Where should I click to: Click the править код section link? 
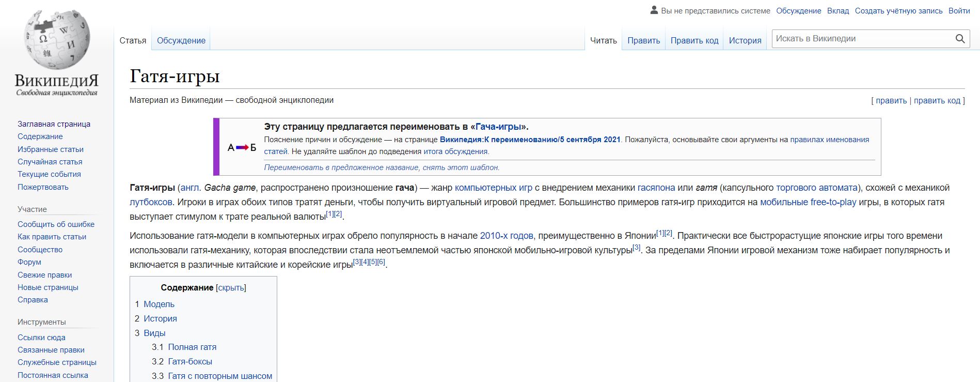pyautogui.click(x=937, y=101)
